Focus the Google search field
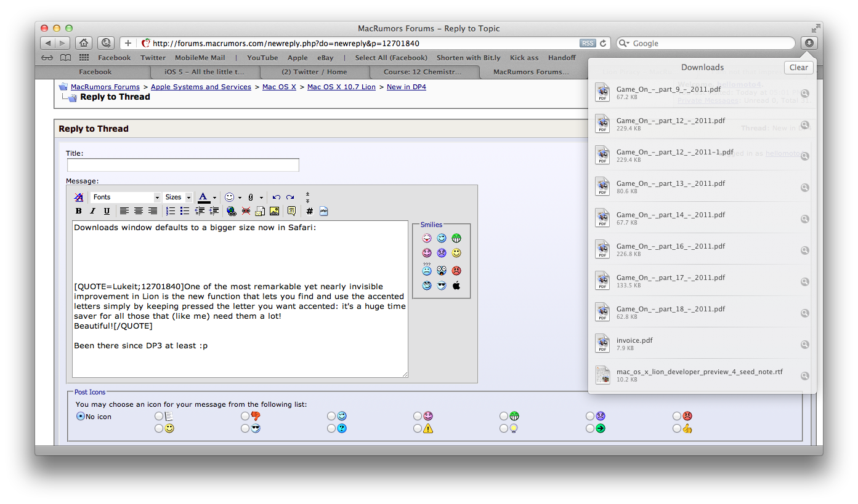Viewport: 858px width, 504px height. pyautogui.click(x=706, y=43)
